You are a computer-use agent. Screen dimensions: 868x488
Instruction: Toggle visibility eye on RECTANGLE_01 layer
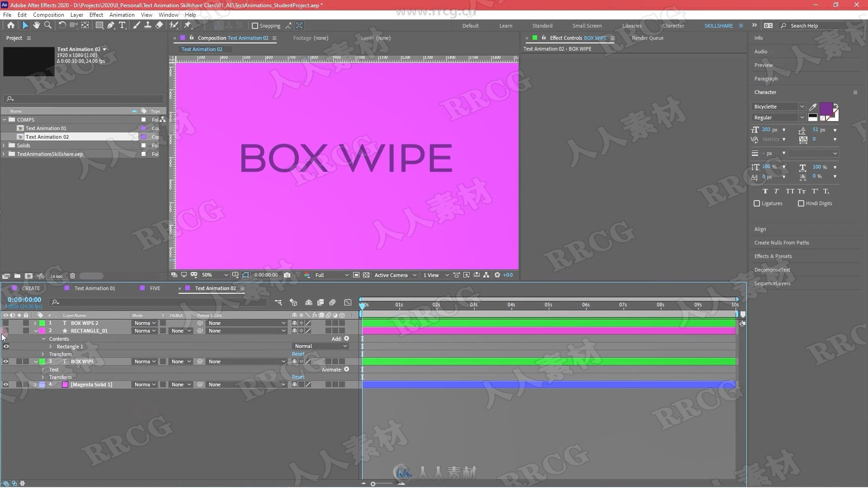tap(6, 331)
